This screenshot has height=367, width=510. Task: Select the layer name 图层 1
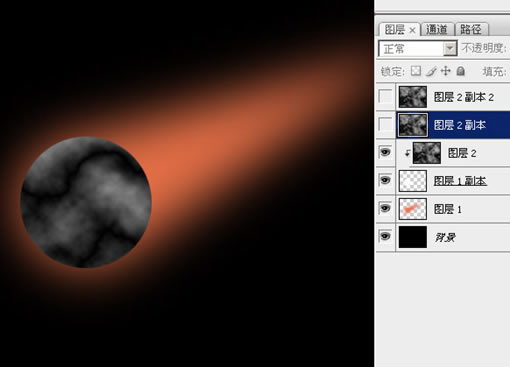coord(448,209)
